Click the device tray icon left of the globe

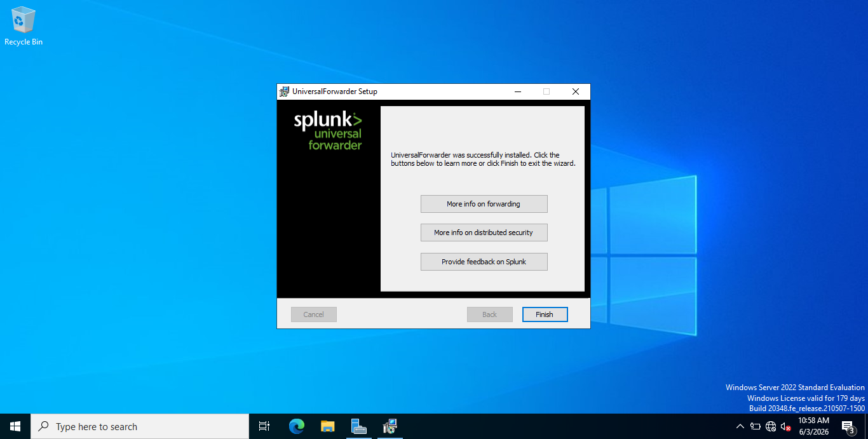(x=756, y=426)
